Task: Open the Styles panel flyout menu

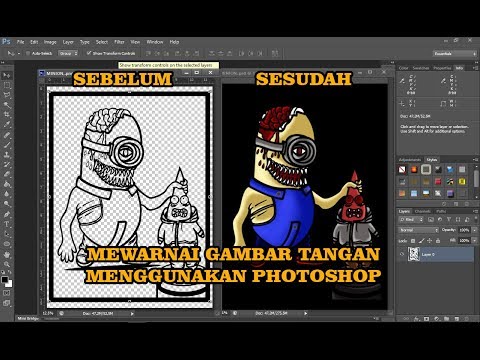Action: [475, 160]
